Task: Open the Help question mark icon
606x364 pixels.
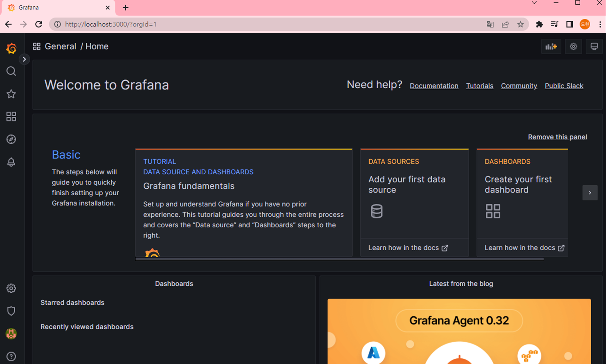Action: click(11, 356)
